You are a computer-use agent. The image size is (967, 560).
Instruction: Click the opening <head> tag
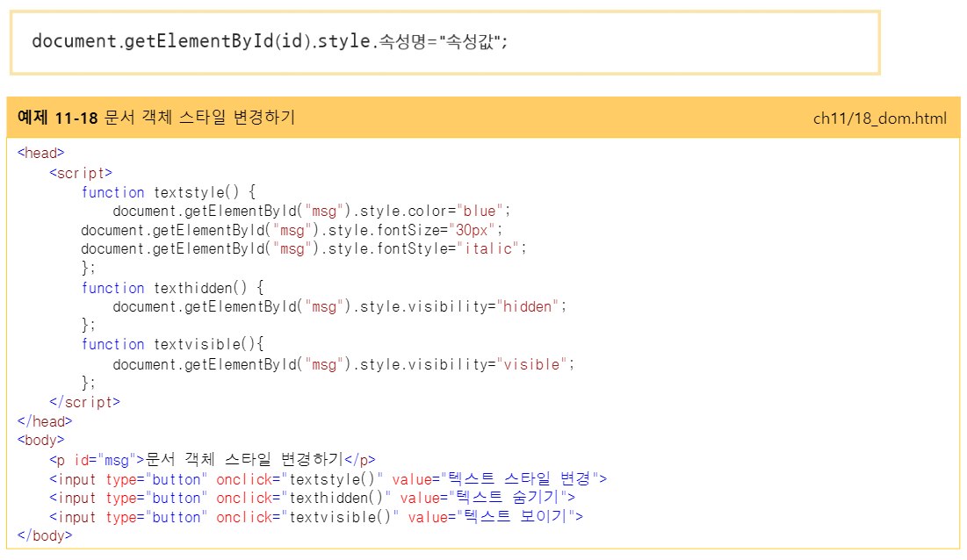(x=40, y=153)
